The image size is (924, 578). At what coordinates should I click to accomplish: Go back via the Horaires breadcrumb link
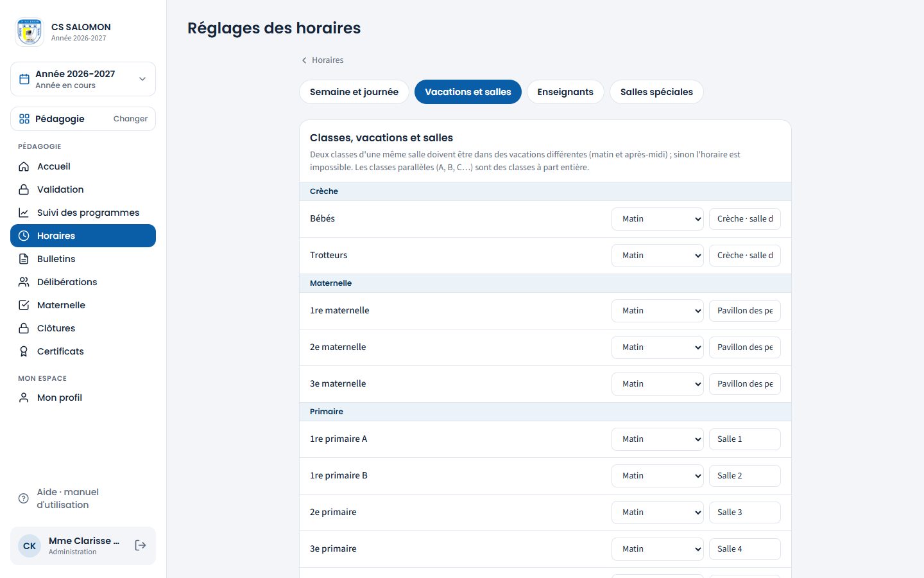click(x=322, y=60)
